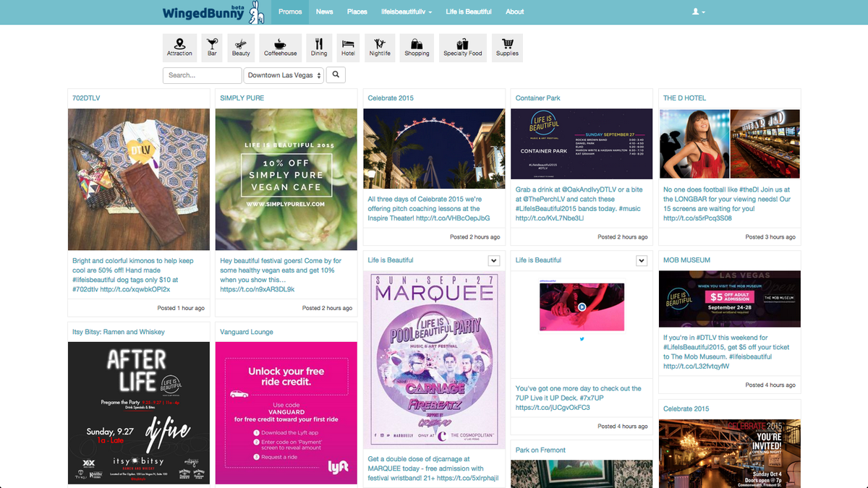Filter by Shopping category

click(417, 48)
